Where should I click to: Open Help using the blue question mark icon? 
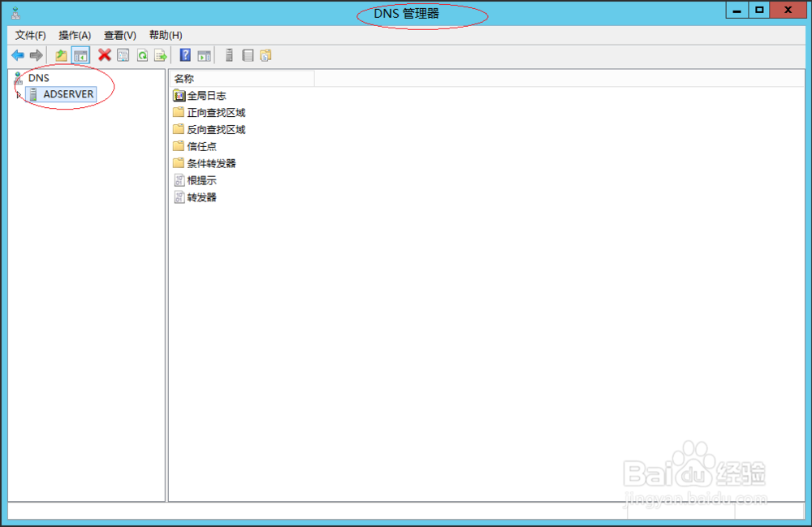click(x=185, y=54)
